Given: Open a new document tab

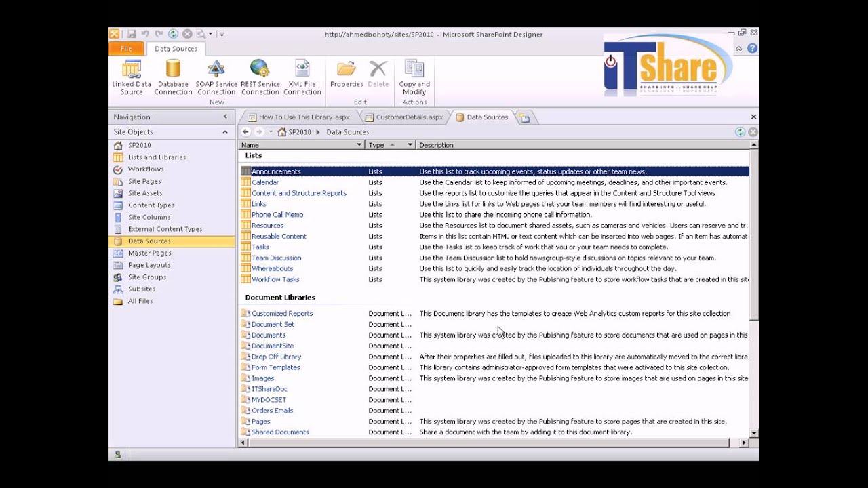Looking at the screenshot, I should coord(524,117).
